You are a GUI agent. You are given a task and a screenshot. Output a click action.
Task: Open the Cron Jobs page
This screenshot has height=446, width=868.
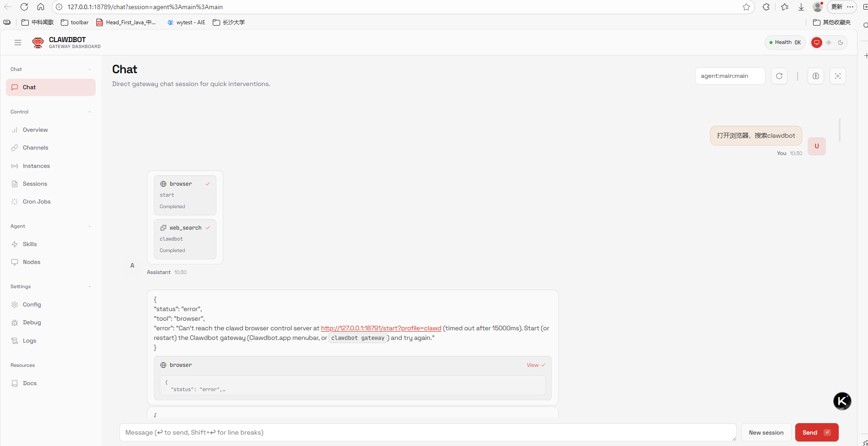(51, 202)
